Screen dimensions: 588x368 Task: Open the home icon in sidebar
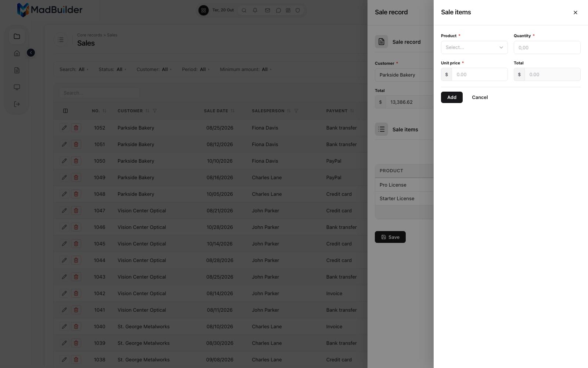coord(17,53)
